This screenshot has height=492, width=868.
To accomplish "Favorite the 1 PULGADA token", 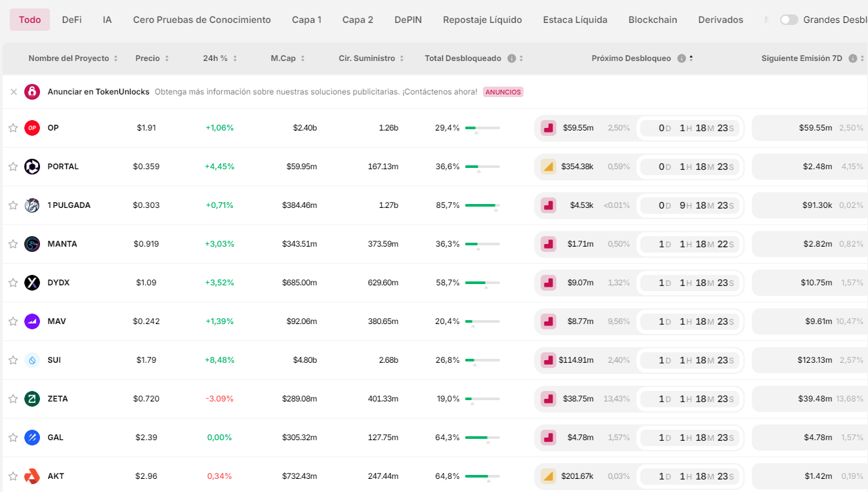I will click(13, 205).
